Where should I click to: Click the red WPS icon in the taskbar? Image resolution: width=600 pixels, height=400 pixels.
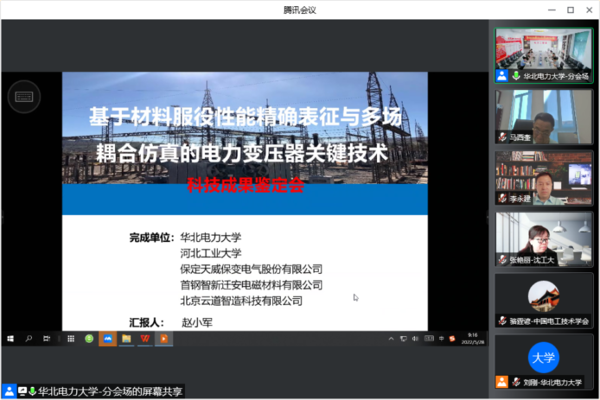click(x=145, y=338)
